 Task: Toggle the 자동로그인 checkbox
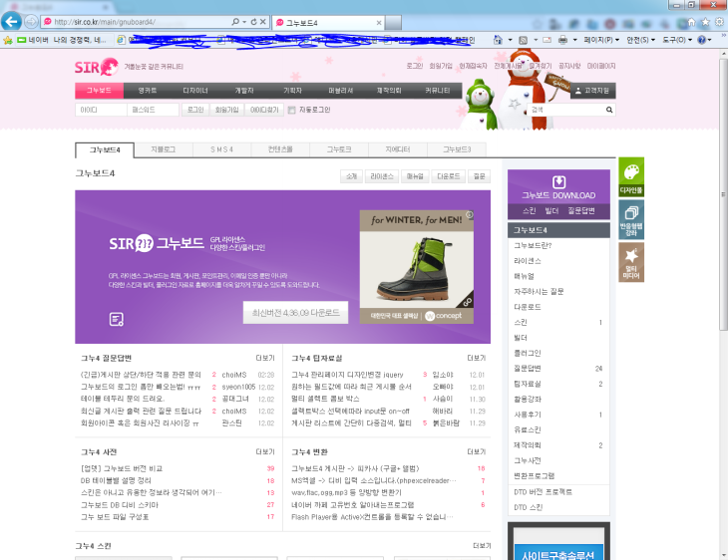291,110
